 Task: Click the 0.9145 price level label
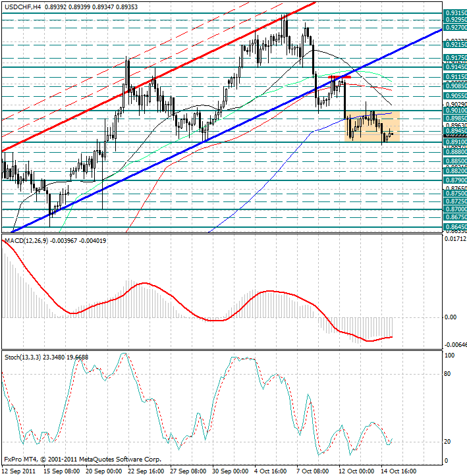pos(455,66)
